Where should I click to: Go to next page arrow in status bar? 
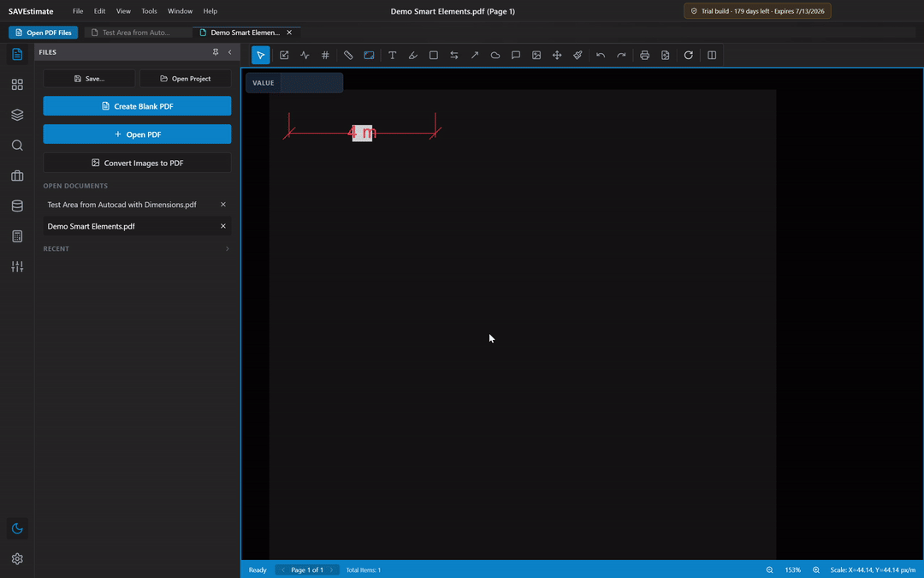(331, 569)
